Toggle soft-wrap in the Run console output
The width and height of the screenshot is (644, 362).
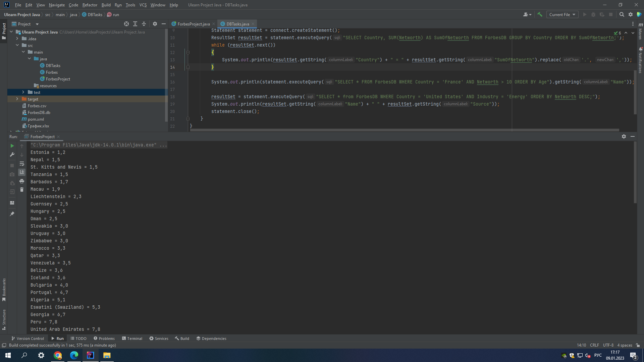click(22, 164)
